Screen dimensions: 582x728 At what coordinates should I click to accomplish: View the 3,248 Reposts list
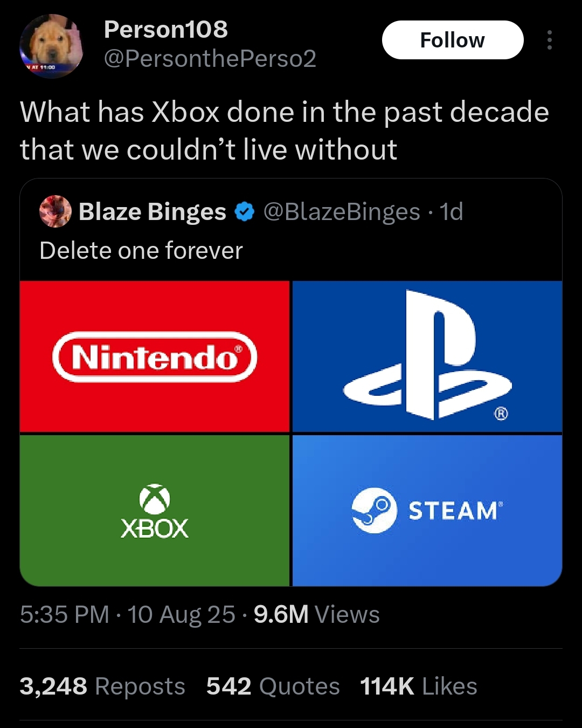102,686
